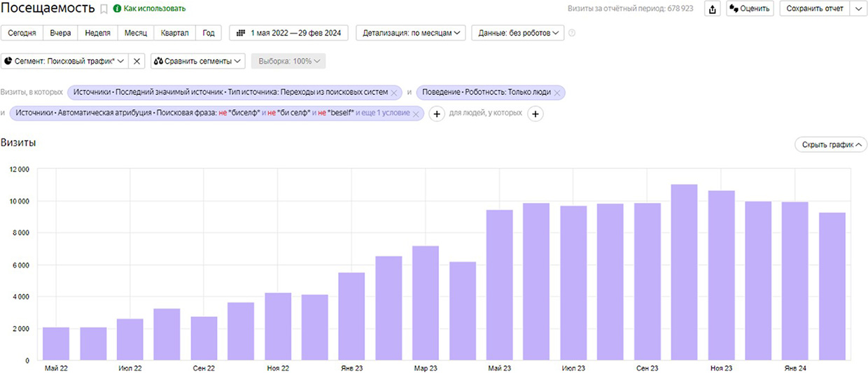Click the info icon beside Данные dropdown

(572, 33)
